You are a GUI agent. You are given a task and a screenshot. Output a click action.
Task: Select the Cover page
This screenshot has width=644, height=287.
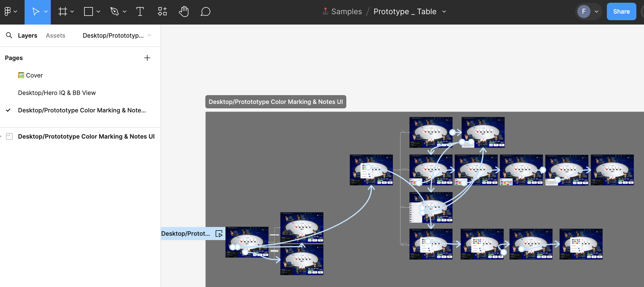click(x=34, y=75)
